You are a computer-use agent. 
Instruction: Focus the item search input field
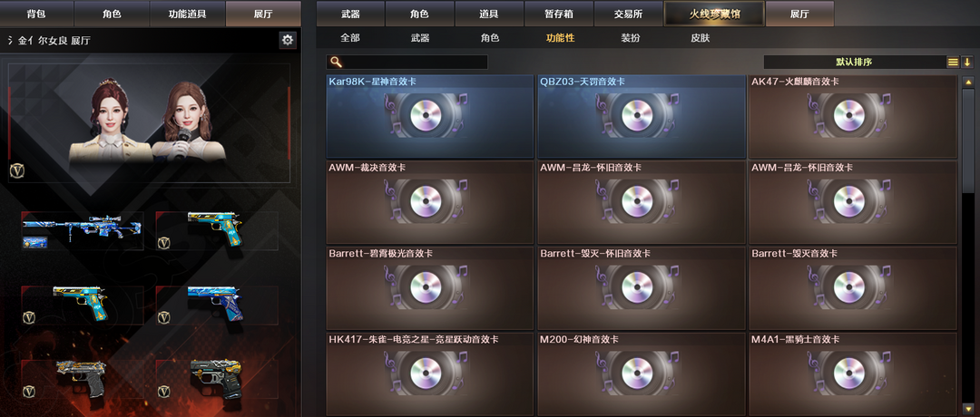pyautogui.click(x=407, y=62)
